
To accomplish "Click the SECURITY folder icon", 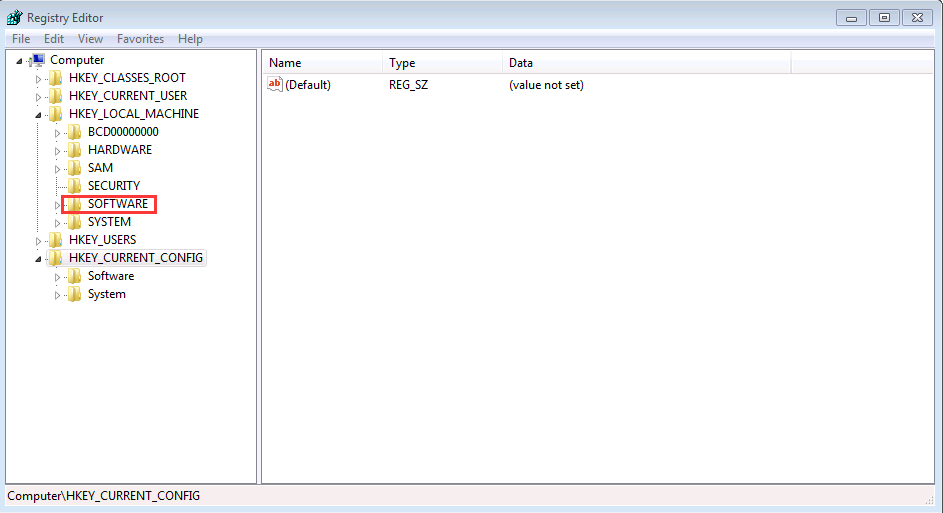I will pyautogui.click(x=75, y=186).
